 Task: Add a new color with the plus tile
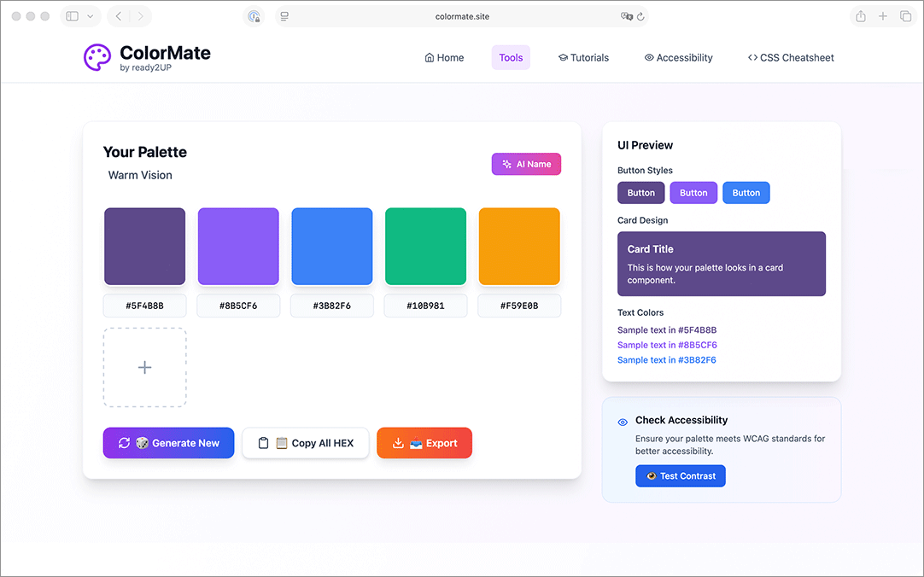tap(145, 368)
